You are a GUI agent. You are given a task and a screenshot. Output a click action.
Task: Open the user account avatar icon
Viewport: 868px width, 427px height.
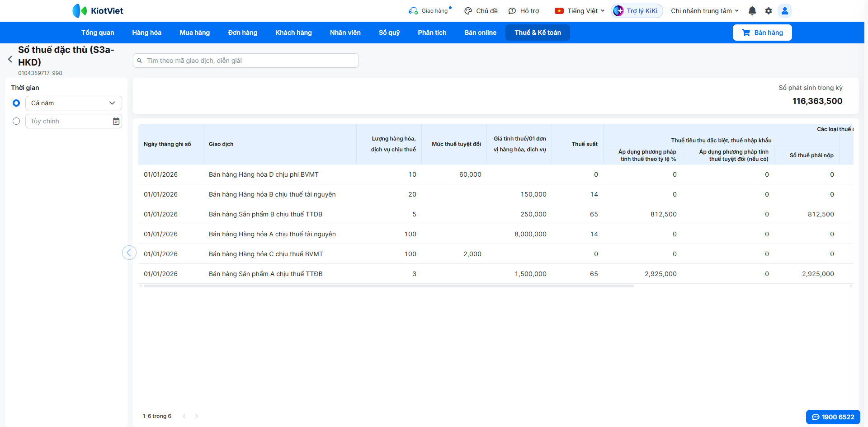[x=785, y=11]
